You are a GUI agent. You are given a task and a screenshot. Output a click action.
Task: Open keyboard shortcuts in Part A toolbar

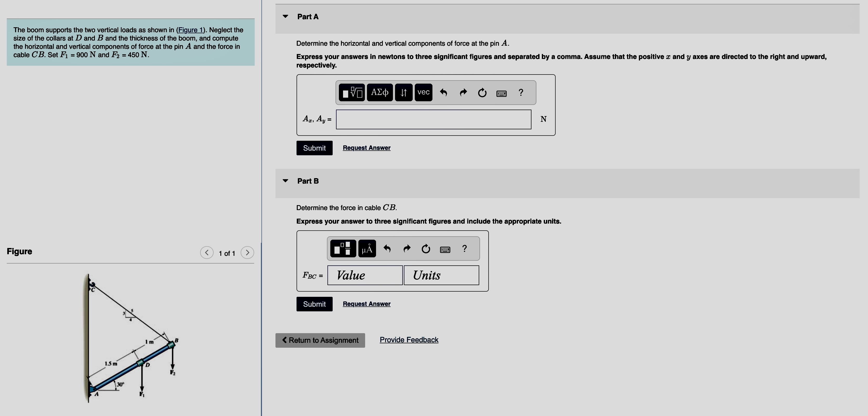point(501,93)
